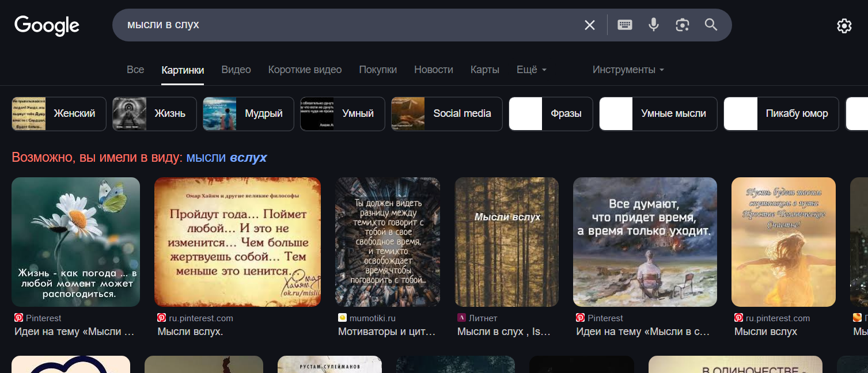This screenshot has width=868, height=373.
Task: Select the Картинки tab
Action: pyautogui.click(x=183, y=70)
